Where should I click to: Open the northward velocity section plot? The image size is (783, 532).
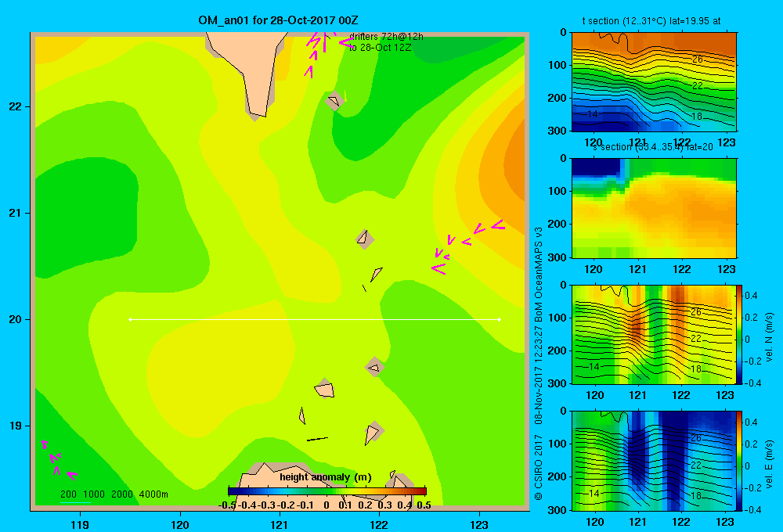coord(652,334)
